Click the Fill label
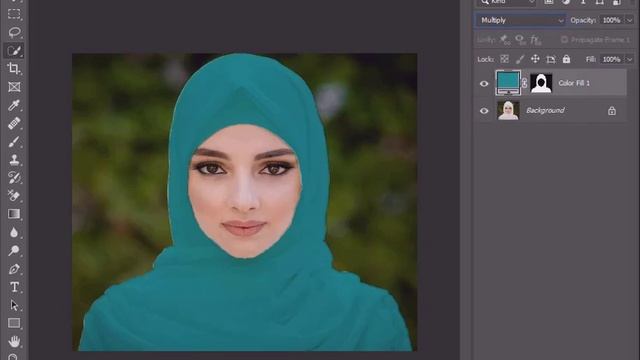Screen dimensions: 640x360 (591, 60)
